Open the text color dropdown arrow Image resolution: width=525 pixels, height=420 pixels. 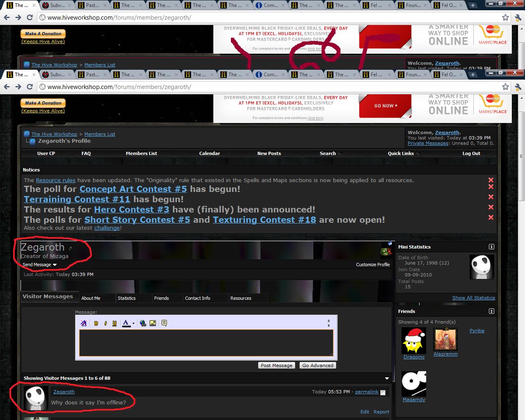pos(133,323)
